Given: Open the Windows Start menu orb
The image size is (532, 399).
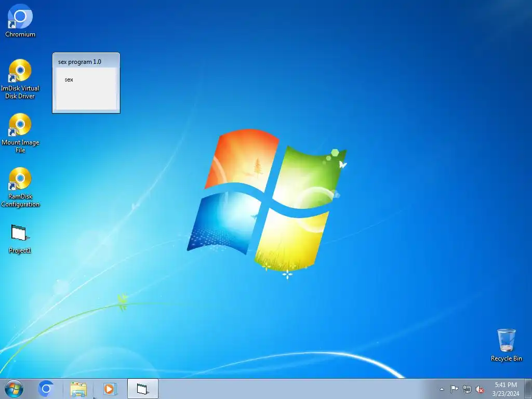Looking at the screenshot, I should pyautogui.click(x=14, y=389).
